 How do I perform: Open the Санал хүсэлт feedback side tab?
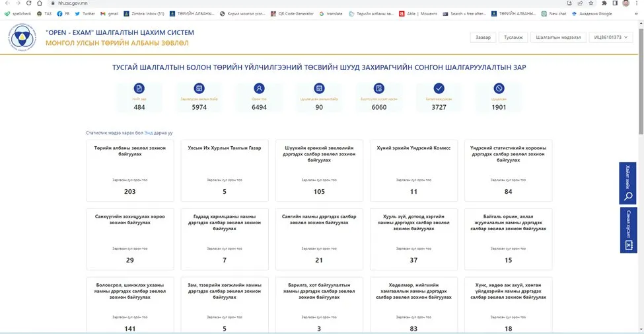pos(628,230)
